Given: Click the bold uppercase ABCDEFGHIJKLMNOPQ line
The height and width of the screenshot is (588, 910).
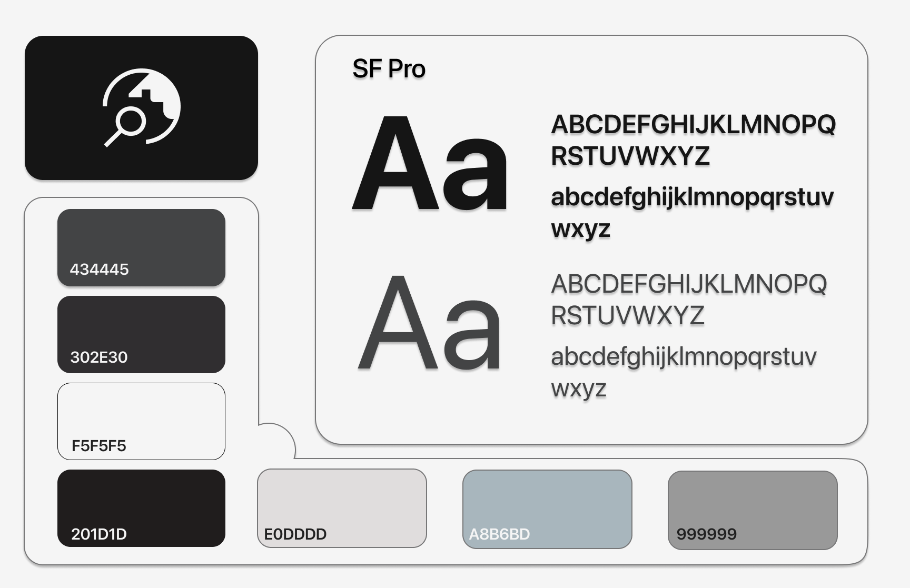Looking at the screenshot, I should point(694,125).
